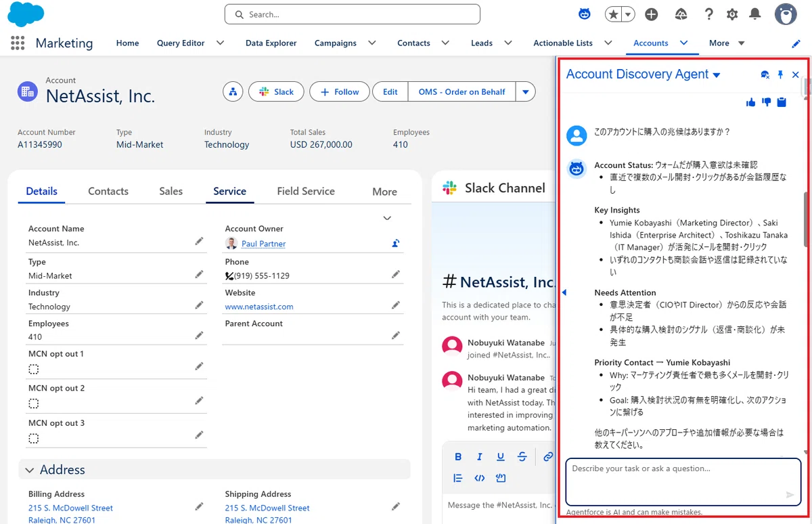The height and width of the screenshot is (524, 812).
Task: Copy agent response with clipboard icon
Action: pos(782,102)
